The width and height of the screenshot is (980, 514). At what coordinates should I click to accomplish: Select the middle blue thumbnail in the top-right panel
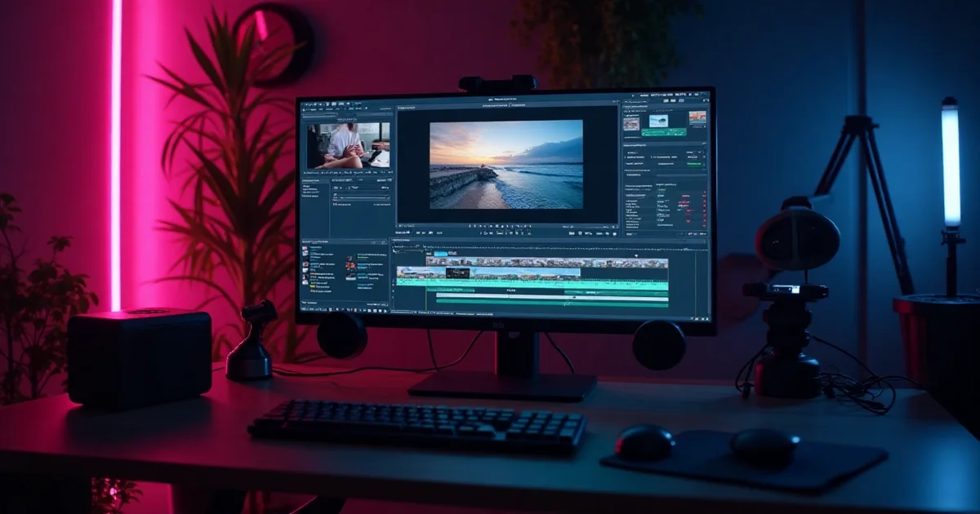click(658, 120)
